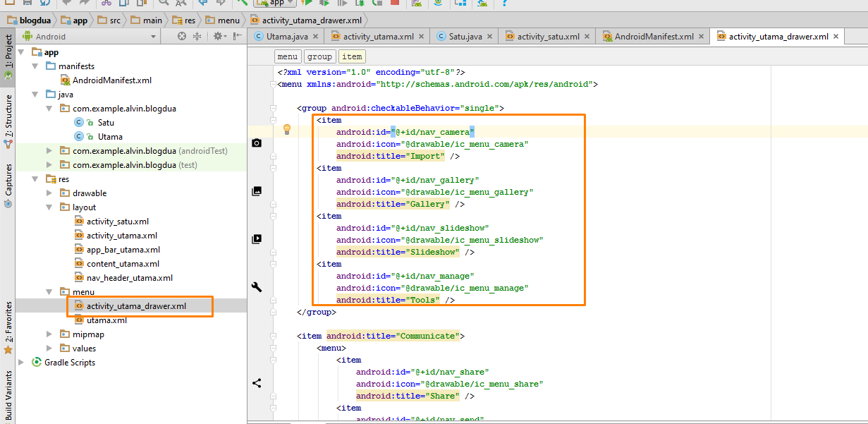The image size is (868, 424).
Task: Click the gallery drawable gutter icon
Action: (x=257, y=191)
